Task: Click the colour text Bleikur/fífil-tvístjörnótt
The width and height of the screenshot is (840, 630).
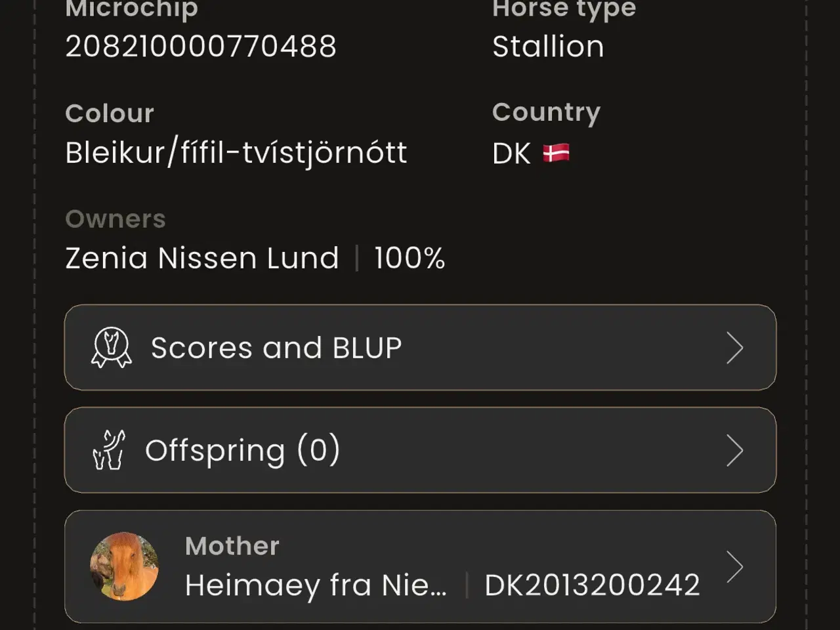Action: coord(236,152)
